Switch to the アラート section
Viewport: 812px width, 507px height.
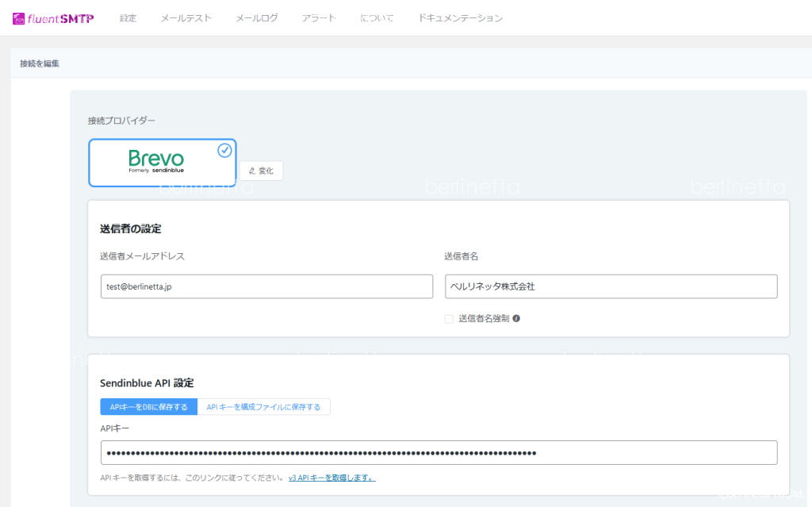pyautogui.click(x=319, y=18)
